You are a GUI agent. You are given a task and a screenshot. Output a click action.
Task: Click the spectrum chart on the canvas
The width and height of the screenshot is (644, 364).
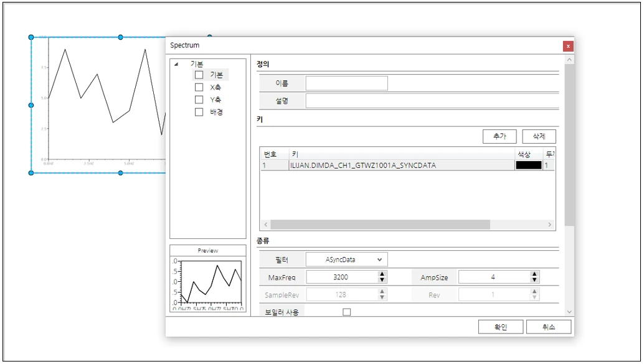click(x=98, y=105)
